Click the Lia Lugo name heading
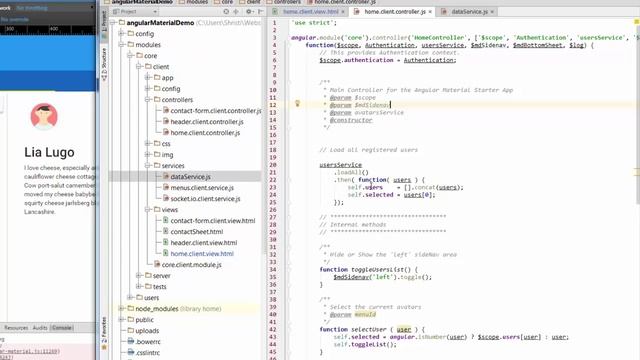This screenshot has width=640, height=360. 49,152
